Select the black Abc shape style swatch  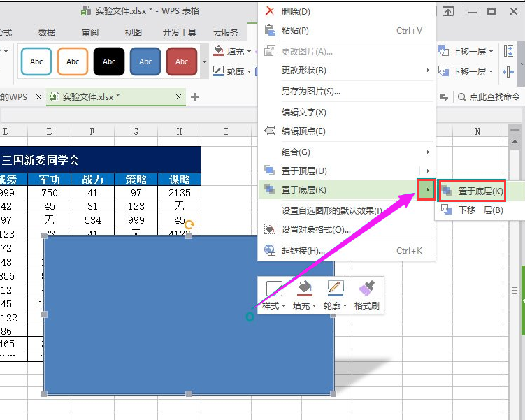(x=109, y=61)
